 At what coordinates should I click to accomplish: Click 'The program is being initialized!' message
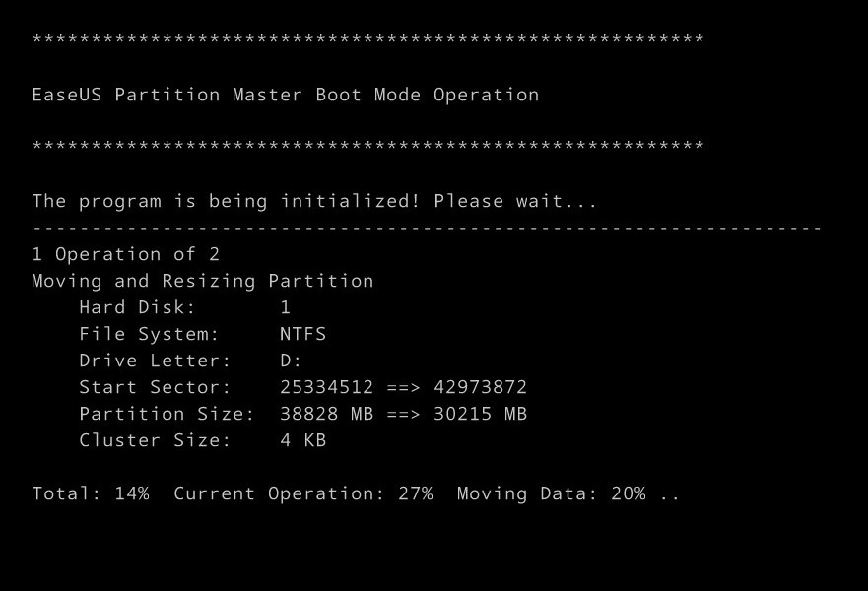(x=226, y=201)
